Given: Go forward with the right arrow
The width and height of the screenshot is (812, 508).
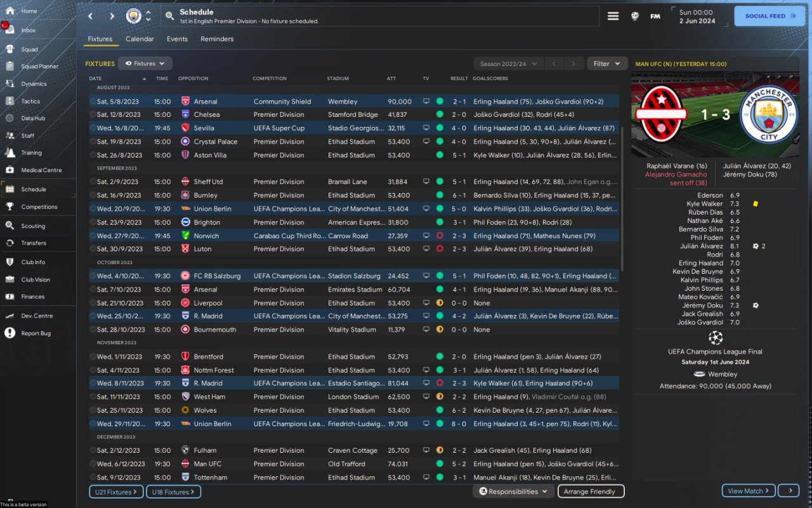Looking at the screenshot, I should click(x=112, y=16).
